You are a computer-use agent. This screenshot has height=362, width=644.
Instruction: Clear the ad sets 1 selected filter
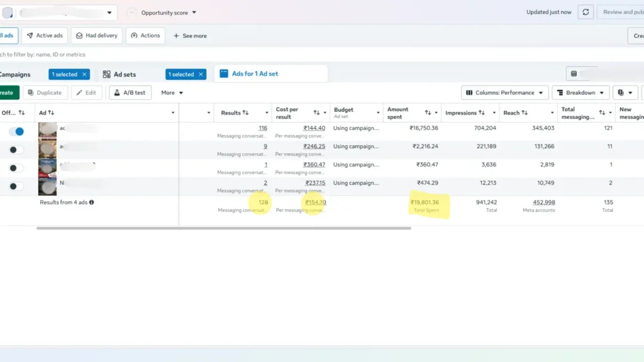tap(201, 74)
